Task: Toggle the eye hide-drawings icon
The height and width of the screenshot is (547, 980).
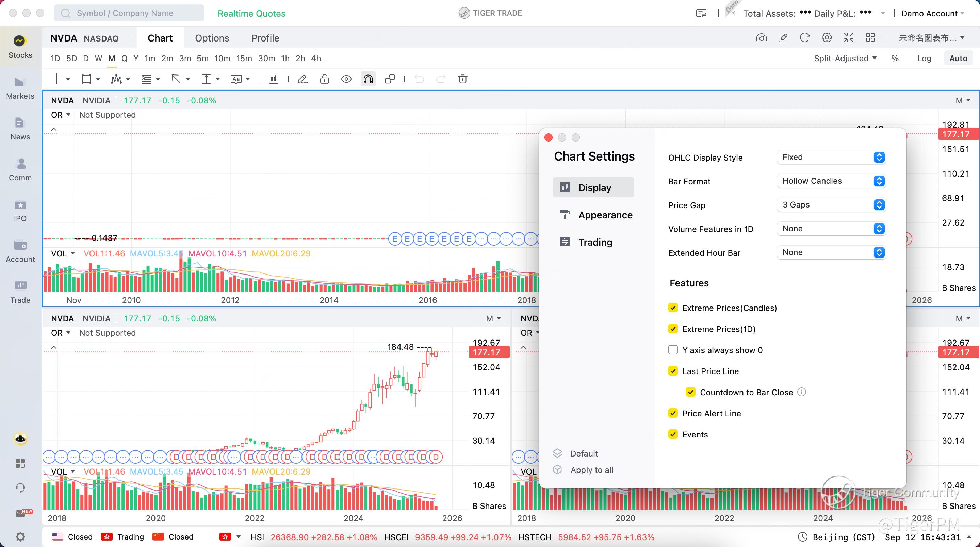Action: click(x=346, y=79)
